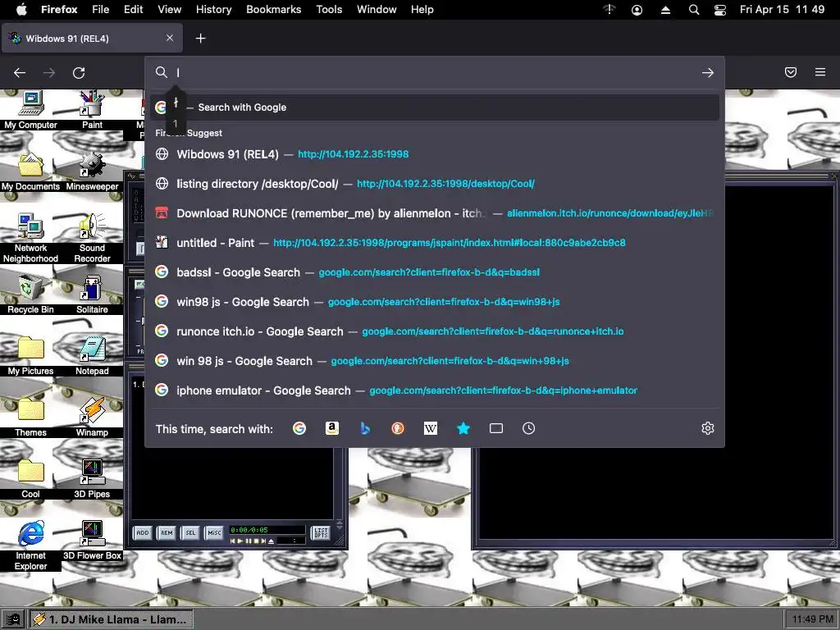The height and width of the screenshot is (630, 840).
Task: Open the untitled - Paint suggestion
Action: [435, 243]
